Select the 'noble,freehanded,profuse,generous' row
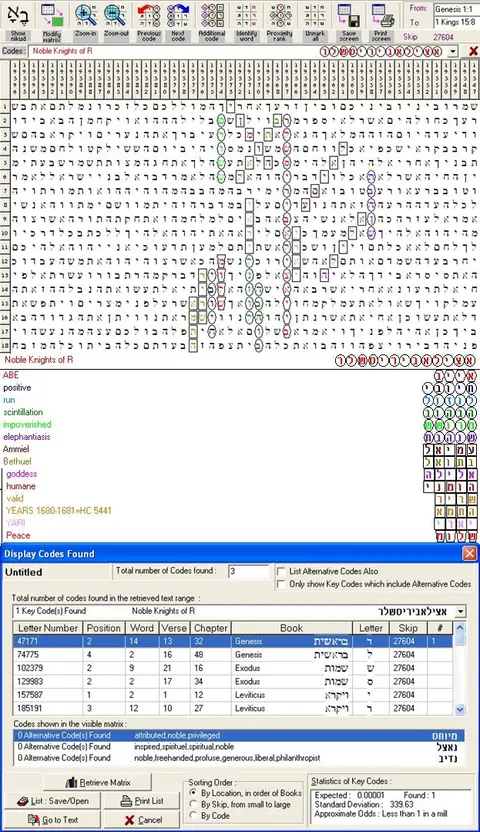The width and height of the screenshot is (480, 832). coord(239,758)
